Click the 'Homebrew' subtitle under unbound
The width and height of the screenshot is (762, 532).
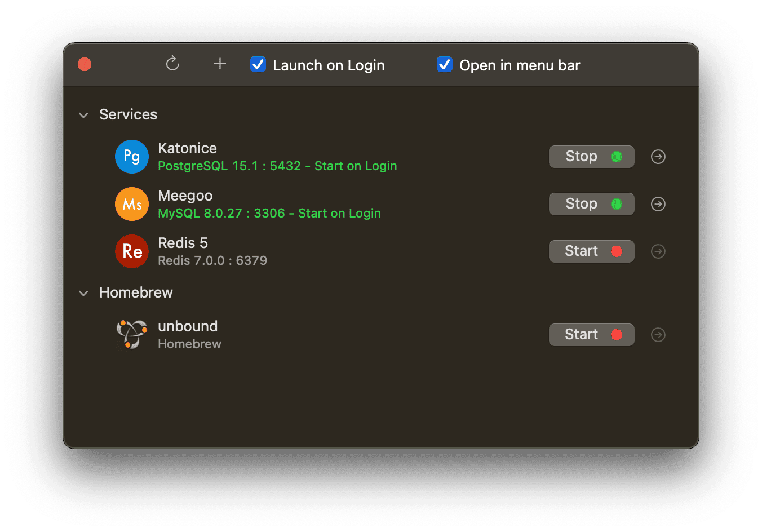pyautogui.click(x=189, y=344)
